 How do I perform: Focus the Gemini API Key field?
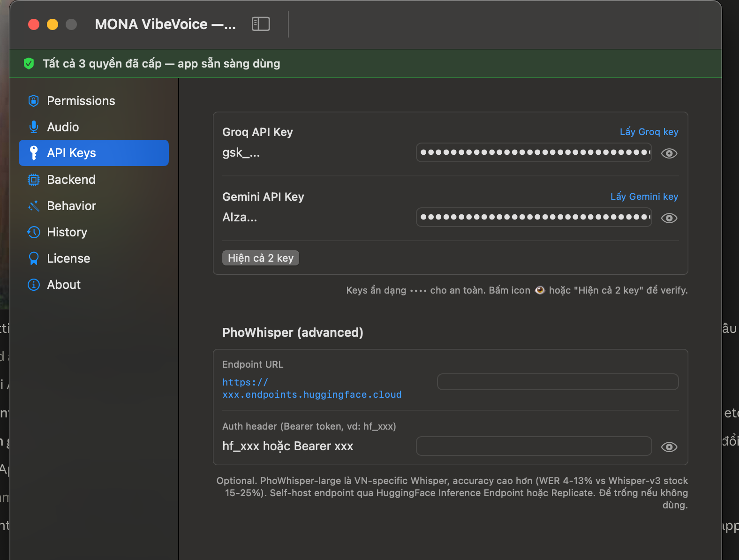pos(534,217)
